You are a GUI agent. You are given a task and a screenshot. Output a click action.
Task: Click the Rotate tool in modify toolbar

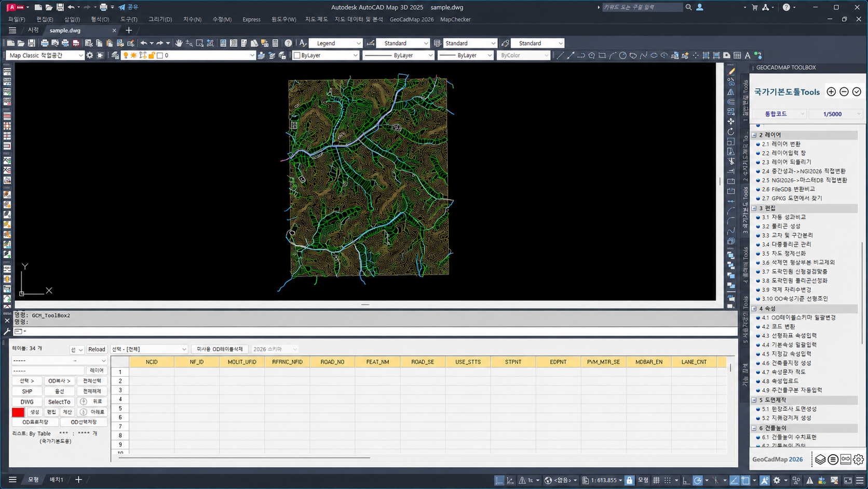731,131
